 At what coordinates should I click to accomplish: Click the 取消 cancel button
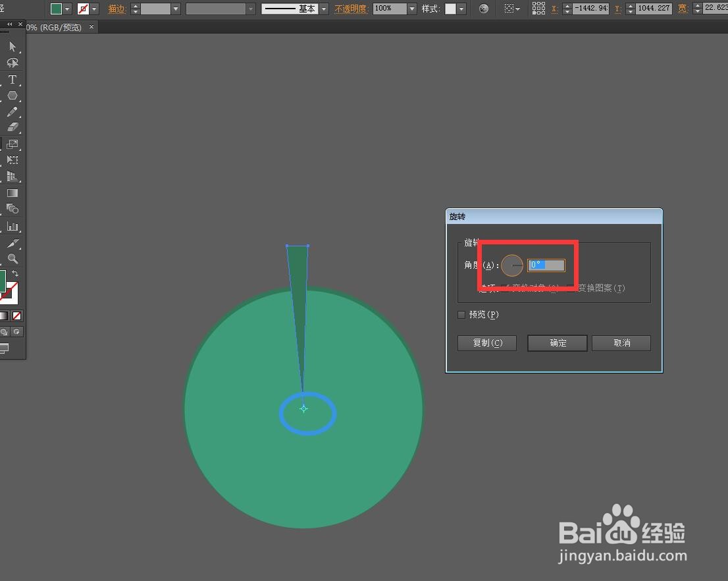[x=621, y=343]
